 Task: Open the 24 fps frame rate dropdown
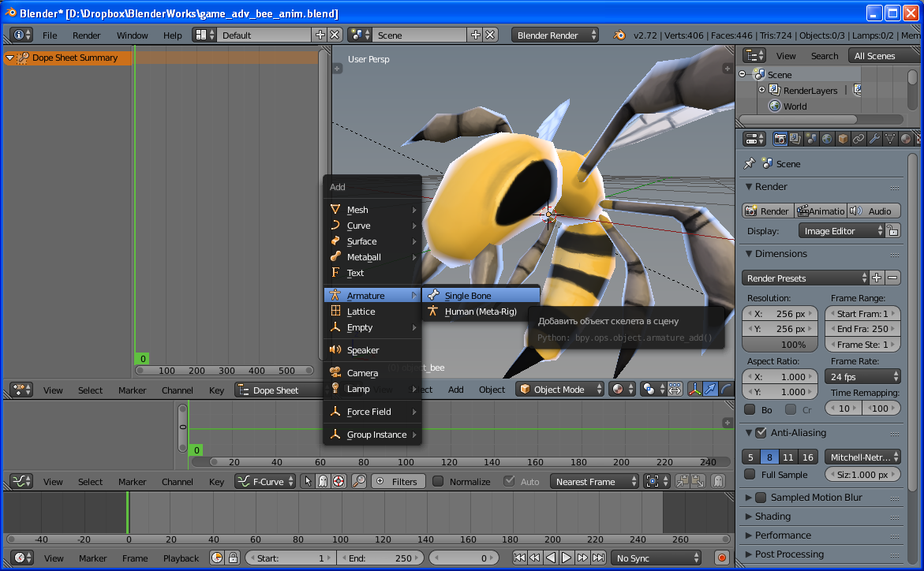862,376
